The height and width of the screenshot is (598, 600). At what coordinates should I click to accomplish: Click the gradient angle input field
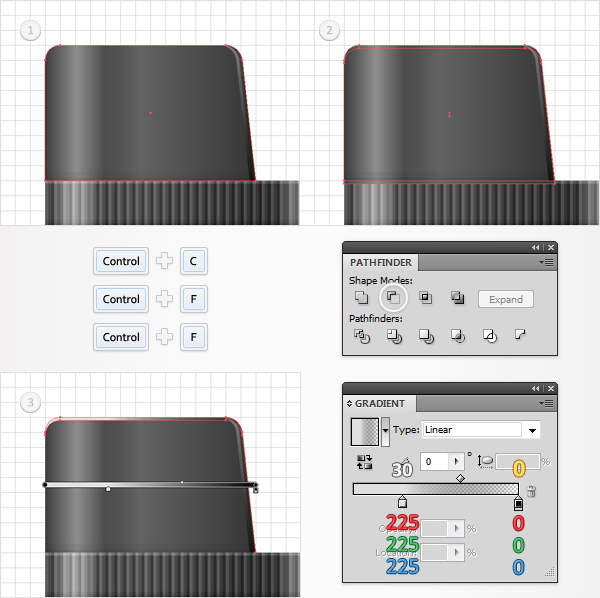pos(434,462)
